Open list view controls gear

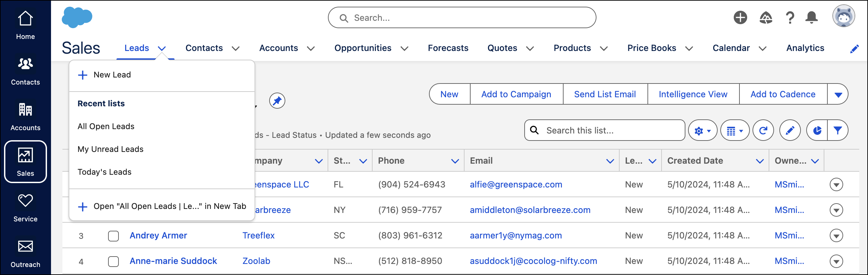[702, 130]
